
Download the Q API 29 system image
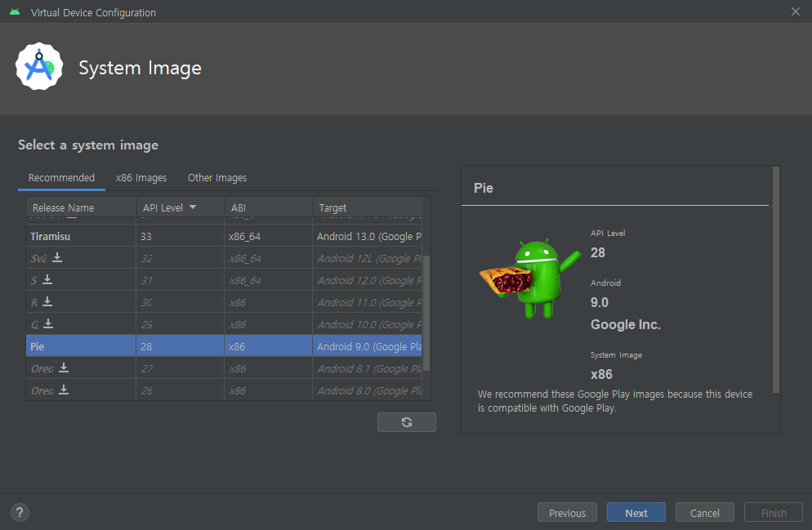click(x=48, y=323)
